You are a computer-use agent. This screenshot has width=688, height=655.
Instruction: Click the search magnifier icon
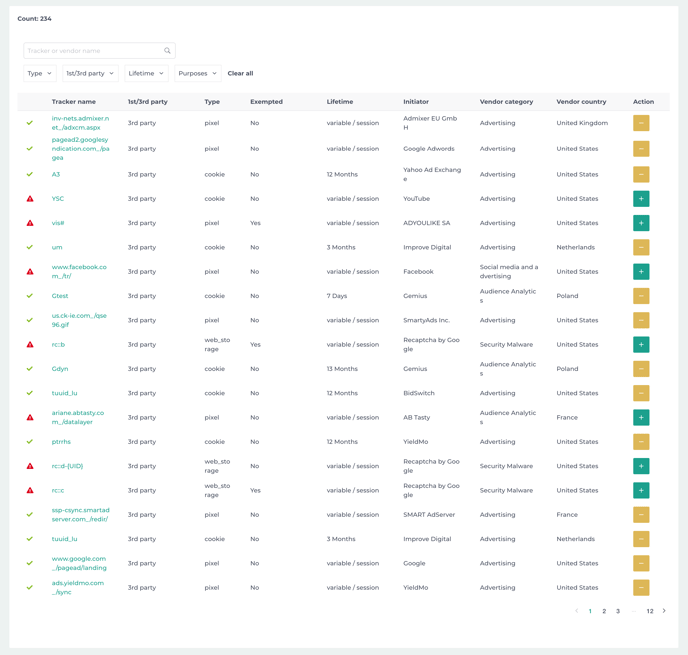pos(167,51)
